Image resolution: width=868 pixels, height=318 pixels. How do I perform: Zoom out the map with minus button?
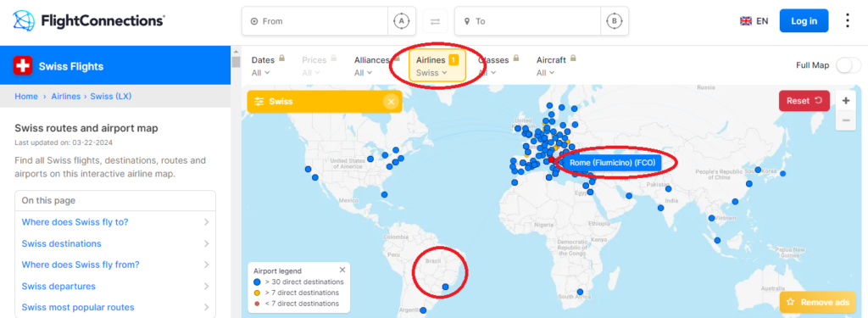coord(846,120)
